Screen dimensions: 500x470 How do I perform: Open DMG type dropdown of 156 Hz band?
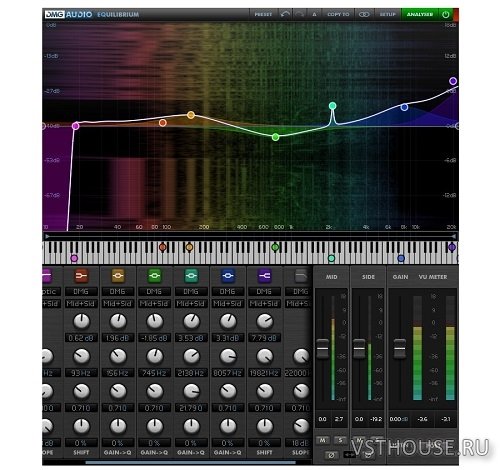[x=118, y=292]
